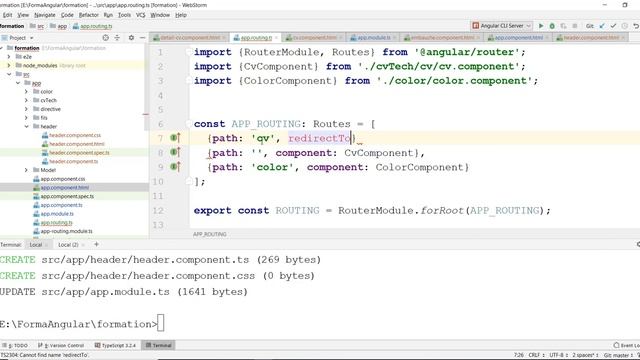The height and width of the screenshot is (360, 640).
Task: Toggle the Terminal tool window button
Action: 158,345
